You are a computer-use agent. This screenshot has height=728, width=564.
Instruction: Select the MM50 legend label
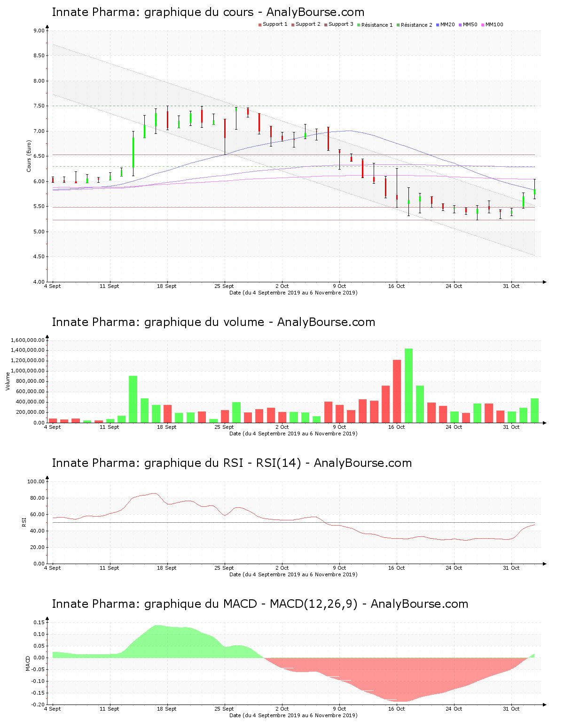pyautogui.click(x=470, y=24)
